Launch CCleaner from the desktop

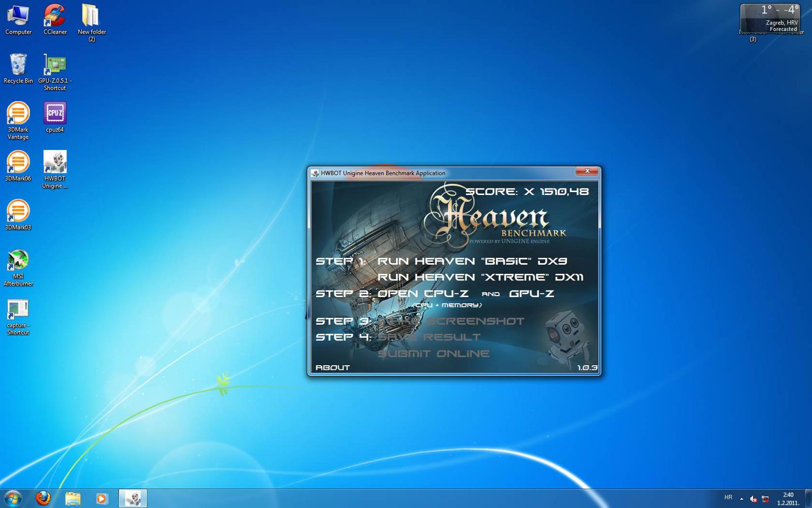pos(55,19)
